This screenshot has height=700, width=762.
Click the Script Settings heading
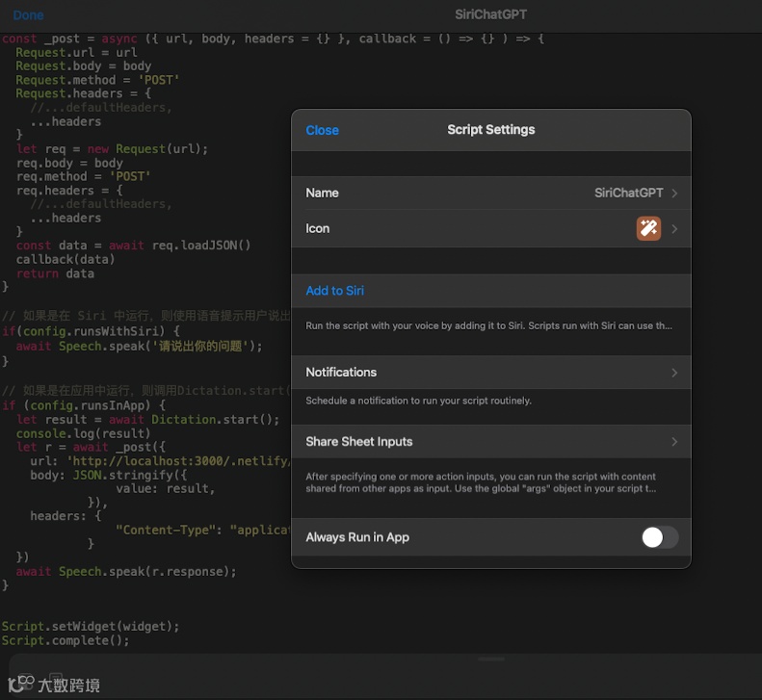point(491,130)
